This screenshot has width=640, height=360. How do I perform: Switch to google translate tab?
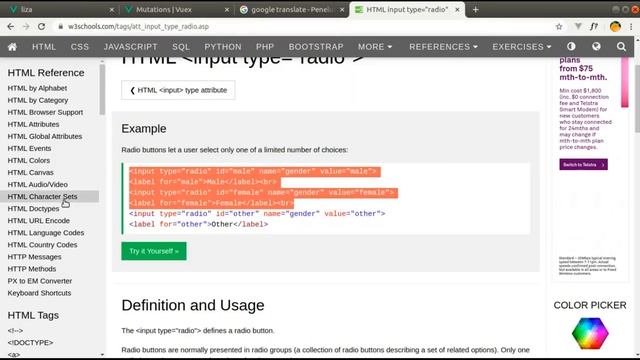[x=291, y=9]
